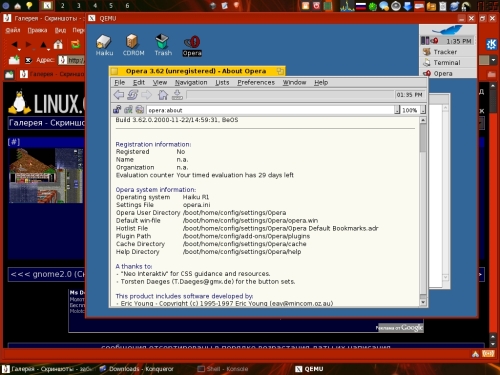Screen dimensions: 500x375
Task: Click the Deskbar clock 1:35 PM
Action: pos(459,41)
